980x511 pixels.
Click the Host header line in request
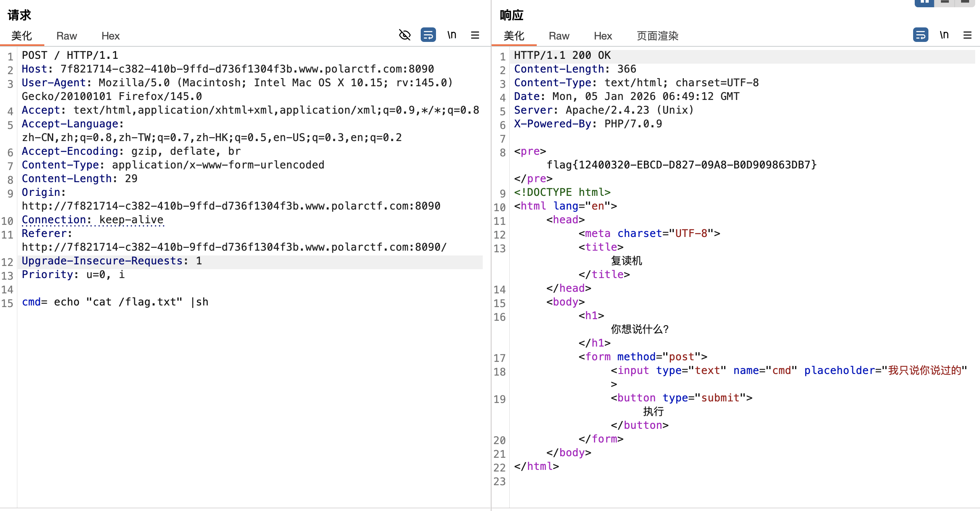228,69
